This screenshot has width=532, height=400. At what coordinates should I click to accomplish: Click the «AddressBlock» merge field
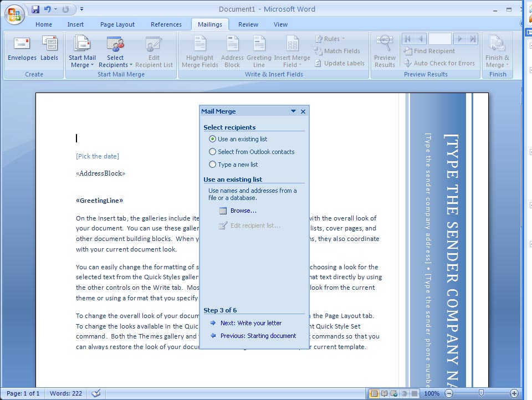coord(100,173)
